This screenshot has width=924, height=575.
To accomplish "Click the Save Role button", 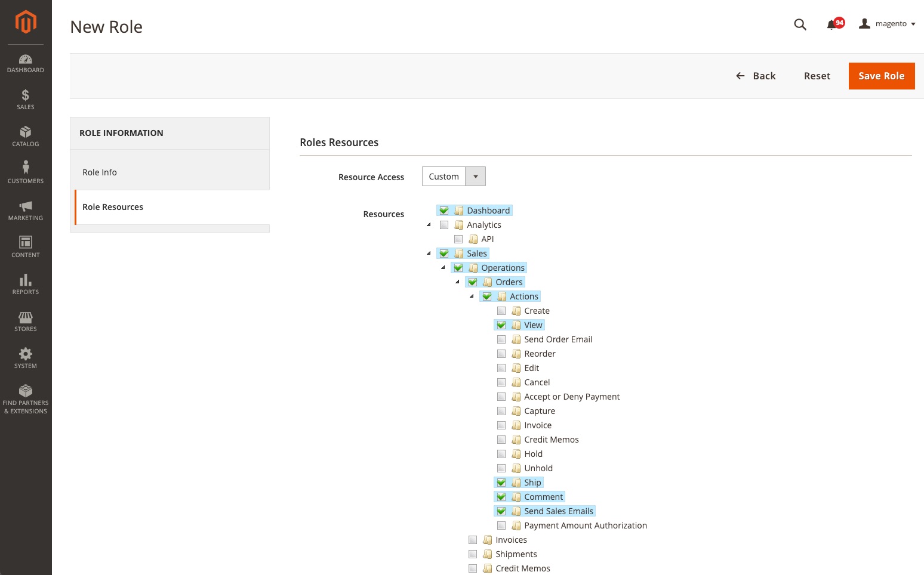I will [x=881, y=76].
